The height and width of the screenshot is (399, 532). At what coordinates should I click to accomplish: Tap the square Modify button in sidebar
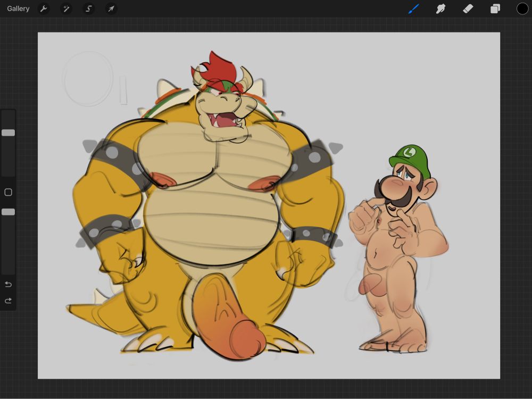click(8, 193)
